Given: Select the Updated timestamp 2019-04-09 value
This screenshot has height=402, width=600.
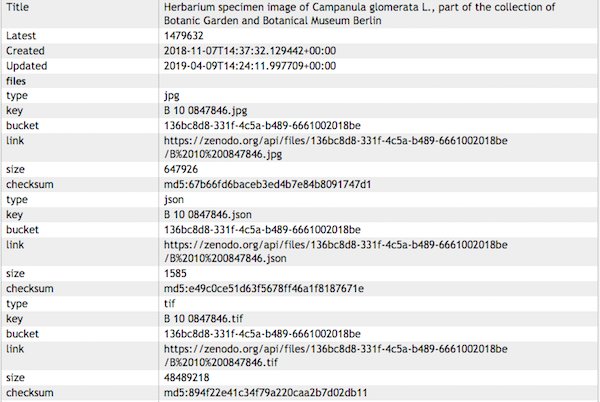Looking at the screenshot, I should click(250, 66).
